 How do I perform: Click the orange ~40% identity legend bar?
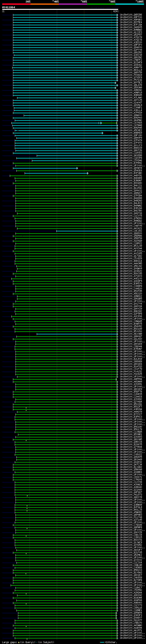(x=45, y=4)
